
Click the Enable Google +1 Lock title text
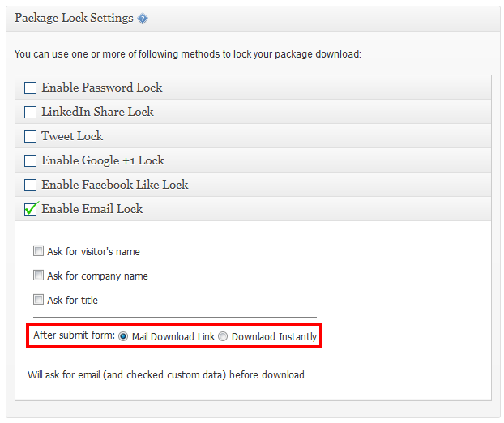103,160
